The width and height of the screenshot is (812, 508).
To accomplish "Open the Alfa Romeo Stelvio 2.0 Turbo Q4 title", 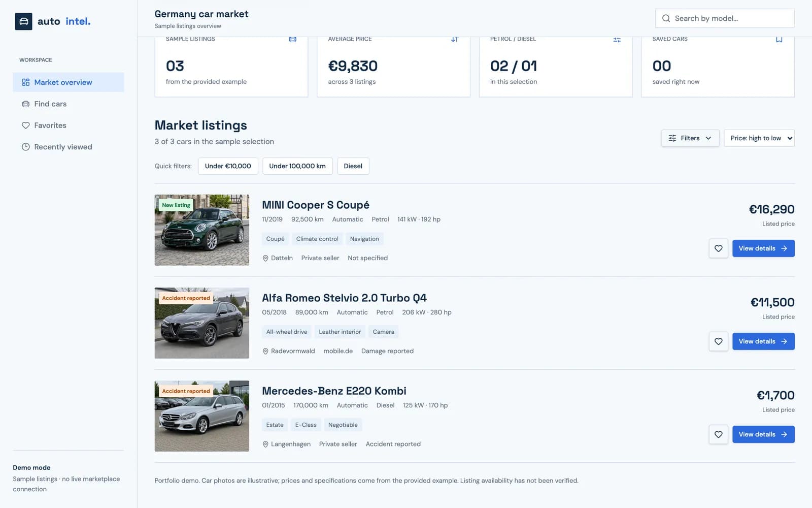I will coord(344,298).
